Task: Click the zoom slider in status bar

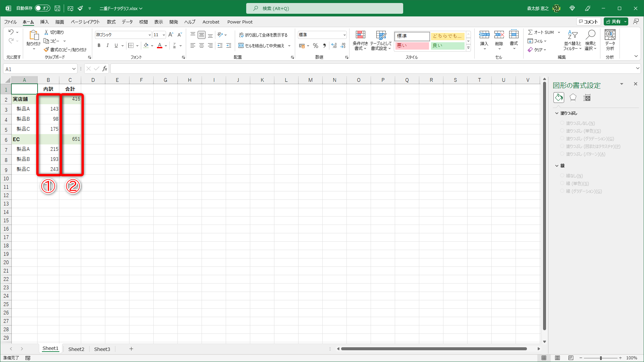Action: click(600, 358)
